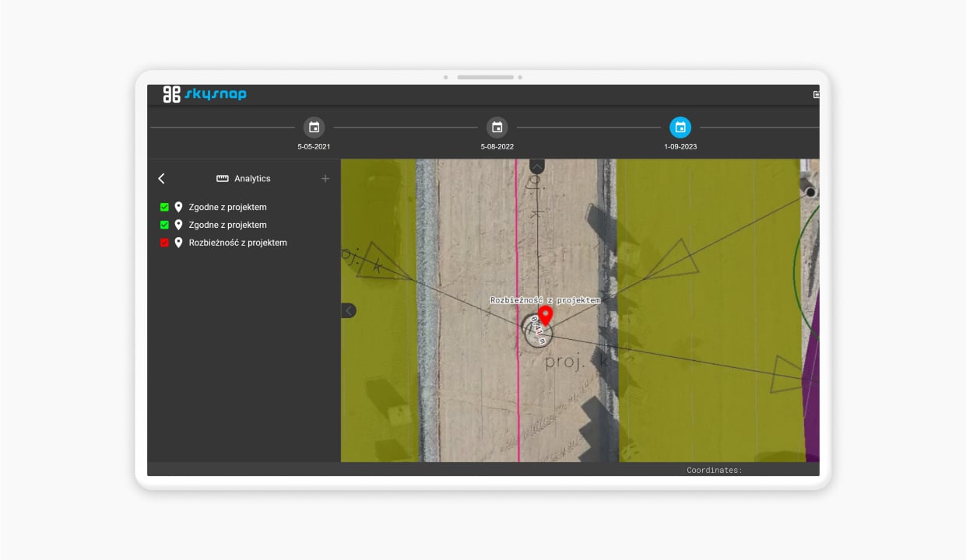This screenshot has width=966, height=560.
Task: Open the highlighted 1-09-2023 calendar icon
Action: click(680, 127)
